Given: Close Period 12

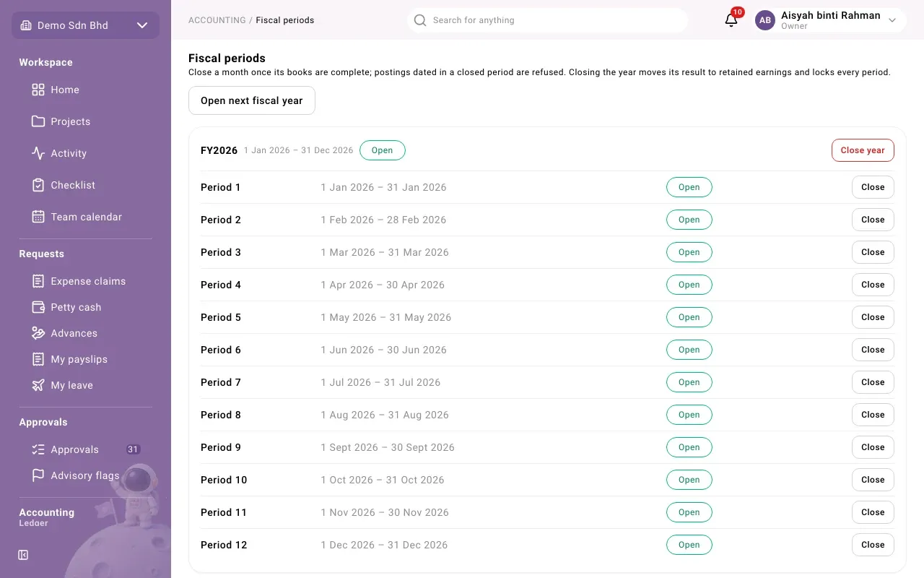Looking at the screenshot, I should (x=873, y=545).
